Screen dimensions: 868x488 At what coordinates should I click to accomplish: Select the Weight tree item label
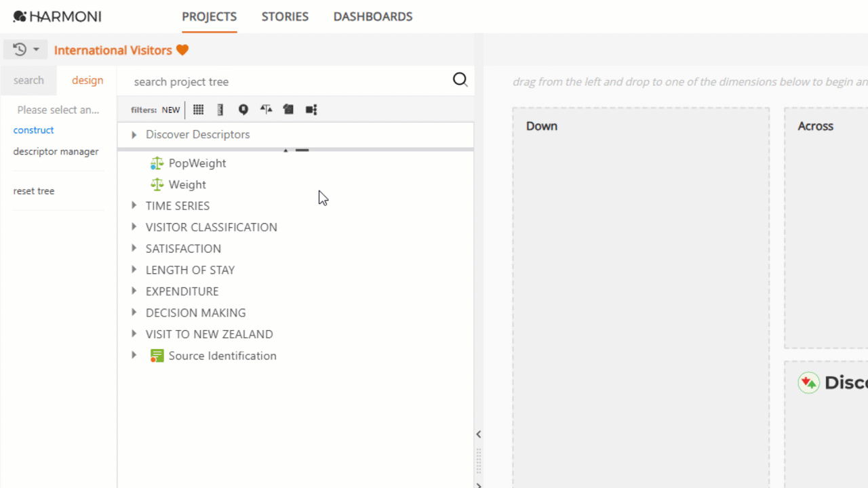[x=187, y=184]
